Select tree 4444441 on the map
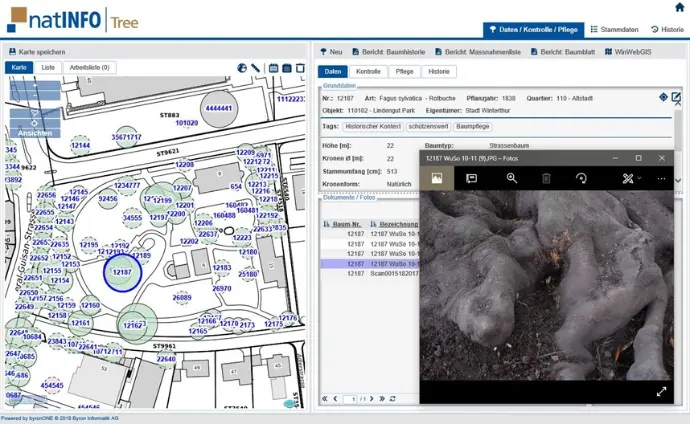The image size is (690, 424). tap(219, 108)
